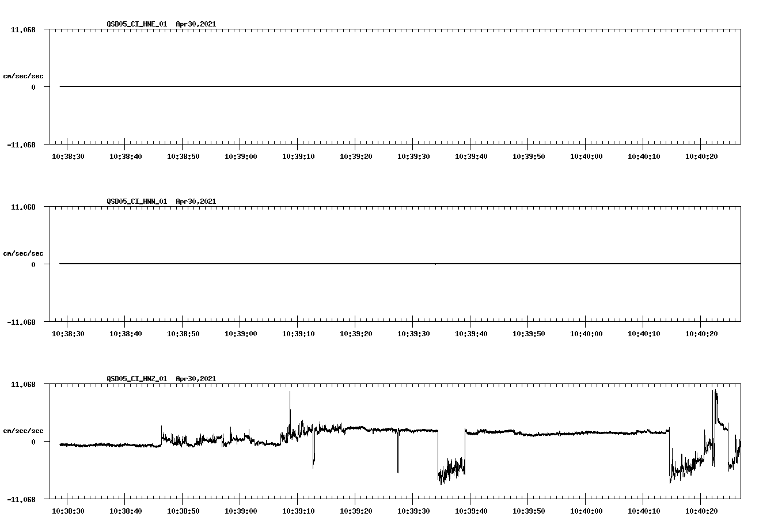
Task: Click the zero baseline of the HNN trace
Action: pyautogui.click(x=346, y=263)
